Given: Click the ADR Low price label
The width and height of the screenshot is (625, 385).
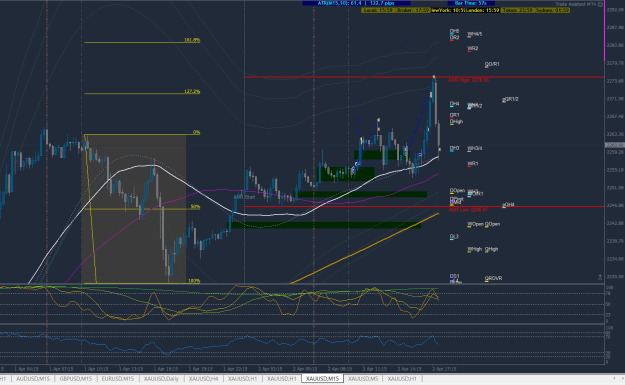Looking at the screenshot, I should tap(468, 210).
